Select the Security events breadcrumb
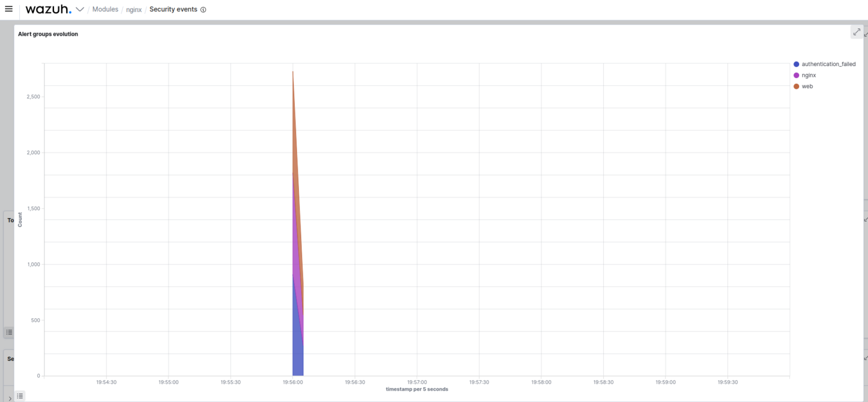 click(x=173, y=10)
